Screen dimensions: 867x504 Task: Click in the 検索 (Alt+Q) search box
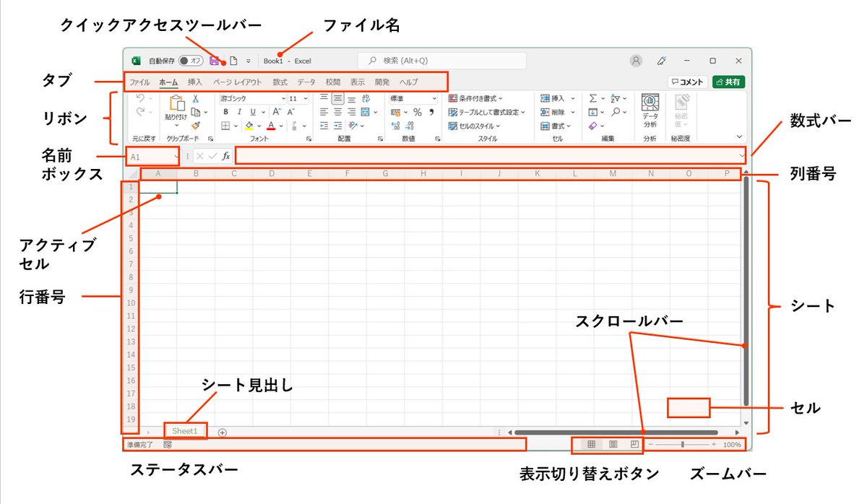(x=441, y=61)
